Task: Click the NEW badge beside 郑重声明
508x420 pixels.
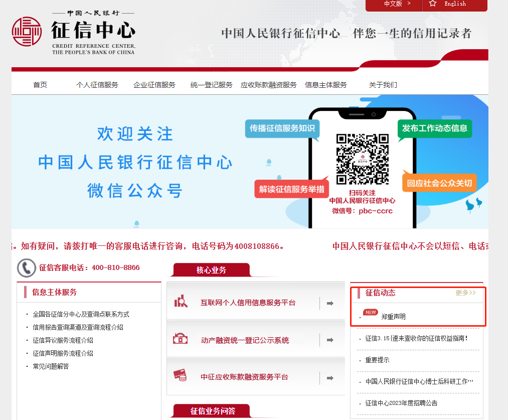Action: click(370, 313)
